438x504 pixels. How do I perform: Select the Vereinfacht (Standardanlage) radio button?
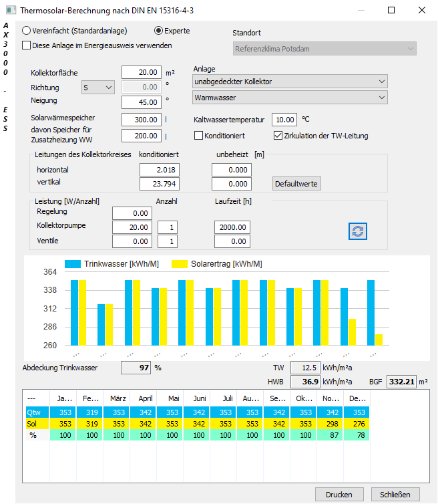click(26, 31)
